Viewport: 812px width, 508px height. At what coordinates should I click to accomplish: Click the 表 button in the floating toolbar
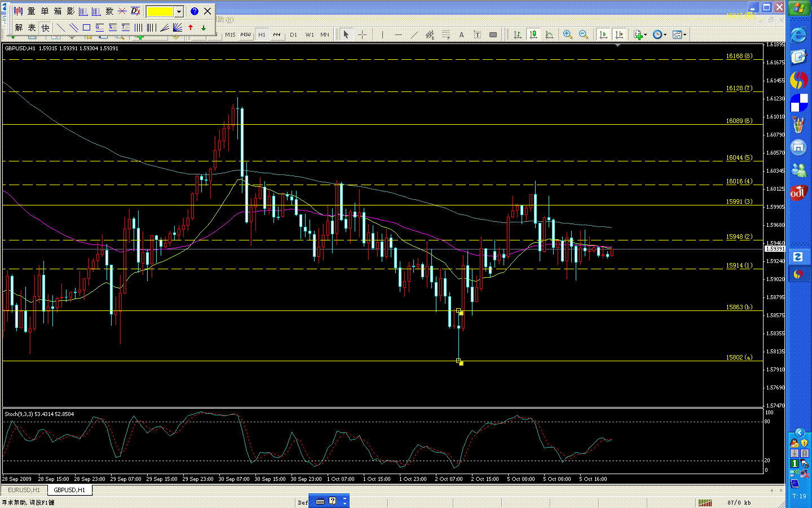32,27
